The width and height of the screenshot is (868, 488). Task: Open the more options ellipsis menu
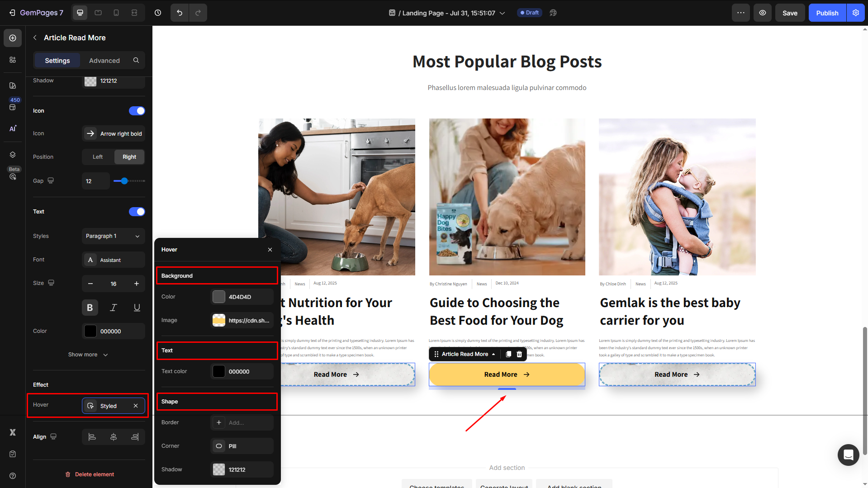tap(741, 13)
